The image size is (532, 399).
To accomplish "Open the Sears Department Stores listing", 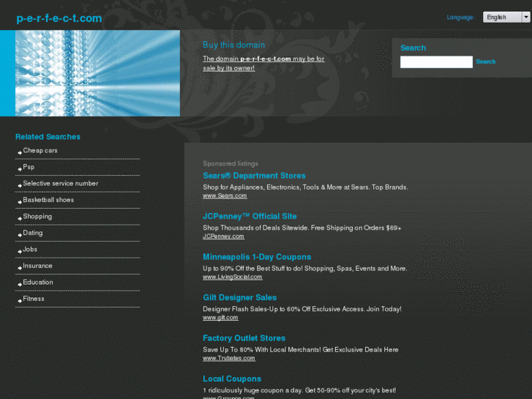I will tap(254, 176).
